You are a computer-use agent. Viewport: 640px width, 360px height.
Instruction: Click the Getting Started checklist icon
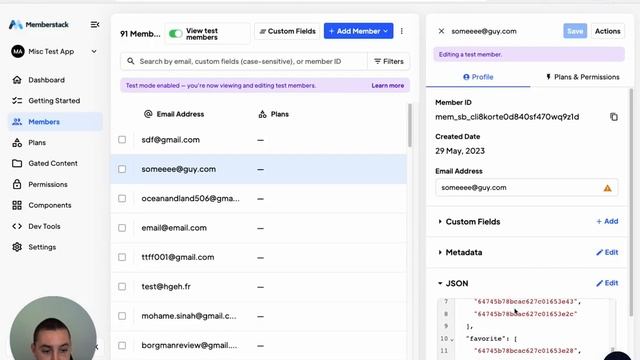coord(17,100)
